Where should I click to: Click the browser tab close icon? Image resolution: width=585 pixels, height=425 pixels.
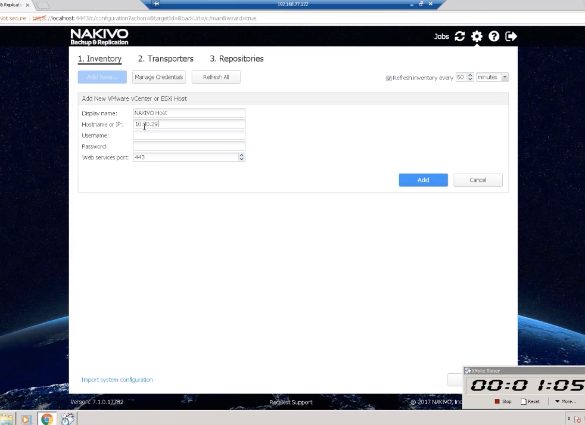[x=27, y=5]
